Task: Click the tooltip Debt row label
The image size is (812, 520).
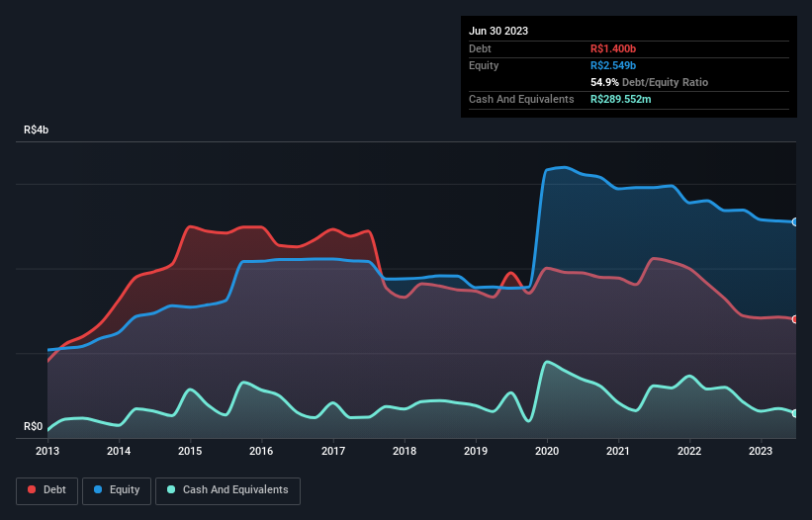Action: pyautogui.click(x=480, y=48)
